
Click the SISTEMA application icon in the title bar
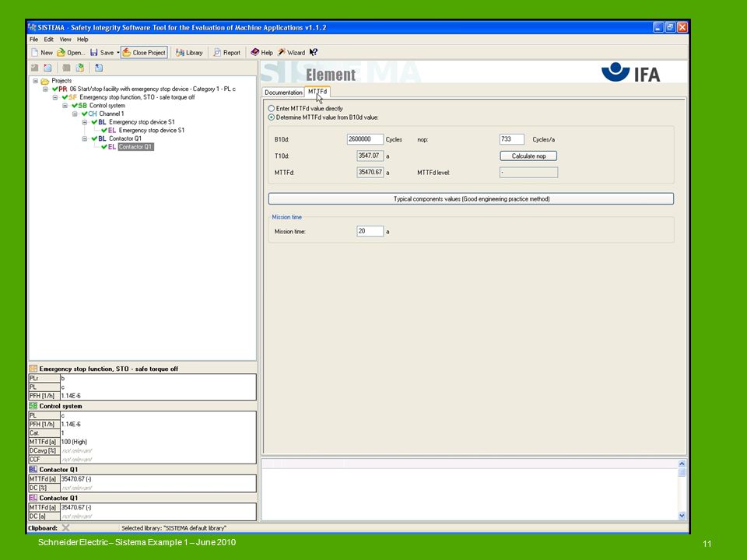tap(32, 28)
